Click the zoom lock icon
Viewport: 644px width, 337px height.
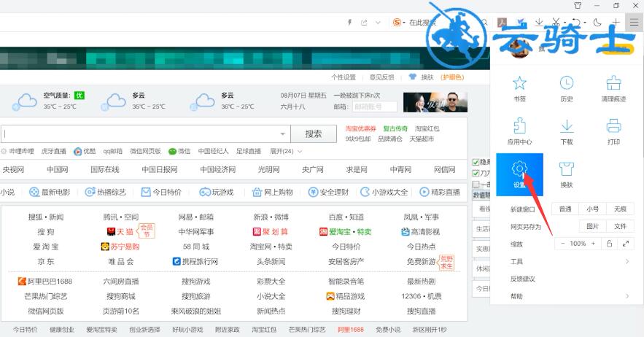610,244
